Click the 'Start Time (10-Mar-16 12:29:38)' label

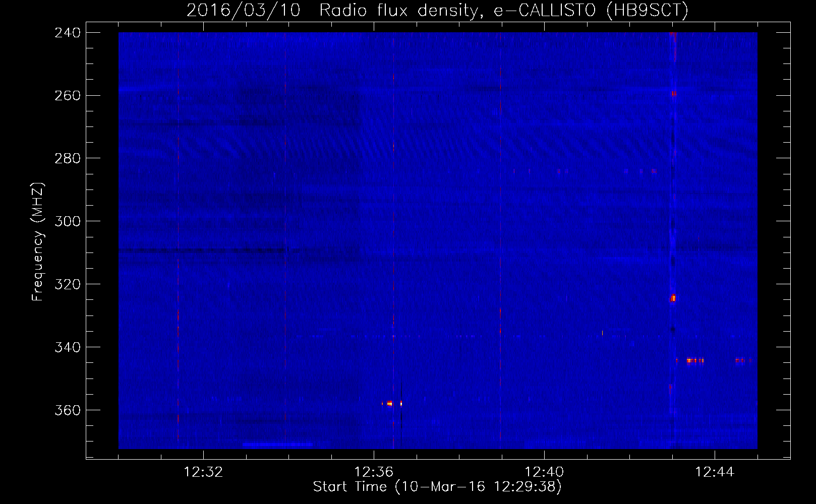(x=437, y=487)
